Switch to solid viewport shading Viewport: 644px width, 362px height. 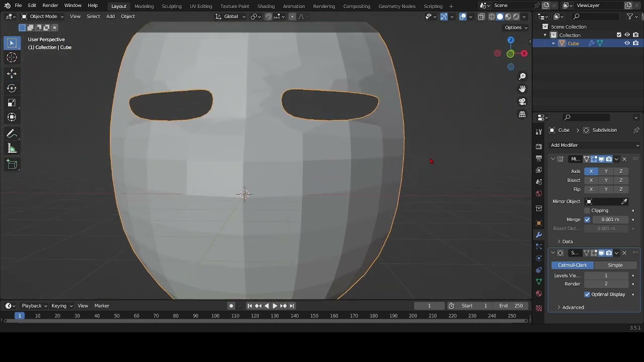pyautogui.click(x=500, y=17)
